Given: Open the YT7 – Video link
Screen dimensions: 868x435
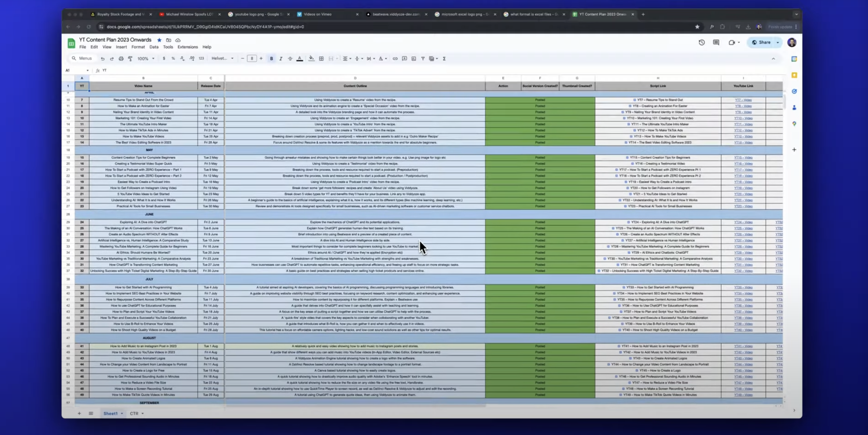Looking at the screenshot, I should coord(743,100).
